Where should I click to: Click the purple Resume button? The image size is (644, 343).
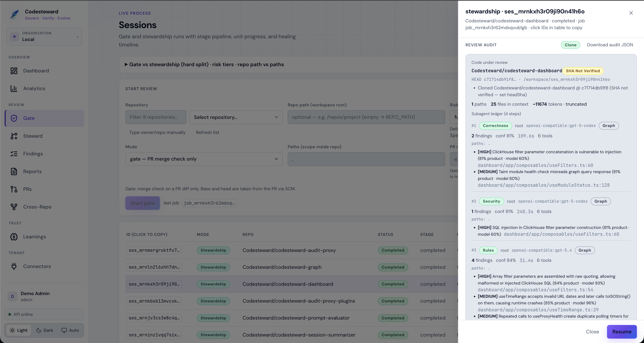(622, 332)
